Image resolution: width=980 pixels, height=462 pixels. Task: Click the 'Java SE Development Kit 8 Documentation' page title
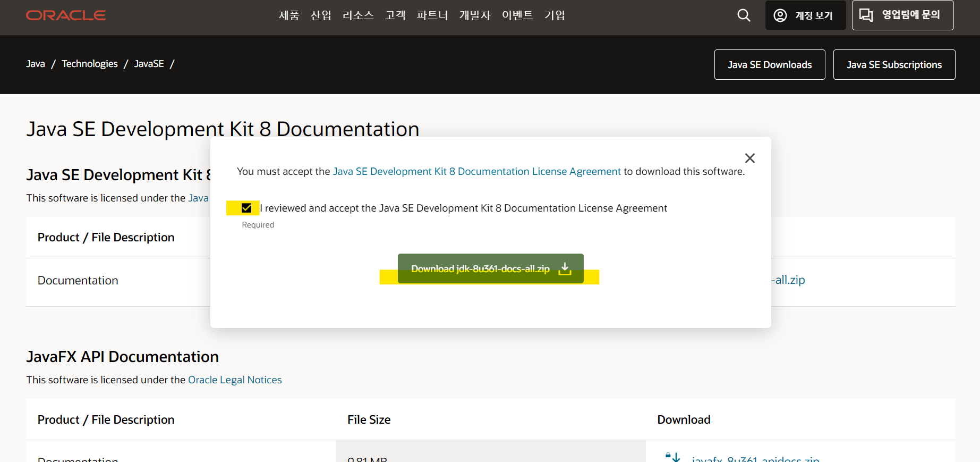coord(223,129)
